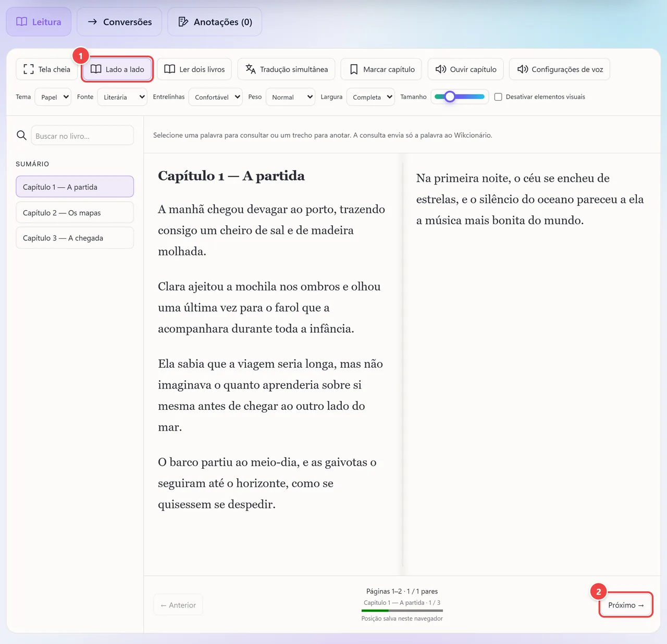Viewport: 667px width, 644px height.
Task: Click the paragraph starting "Ela sabia que a viagem"
Action: (x=270, y=395)
